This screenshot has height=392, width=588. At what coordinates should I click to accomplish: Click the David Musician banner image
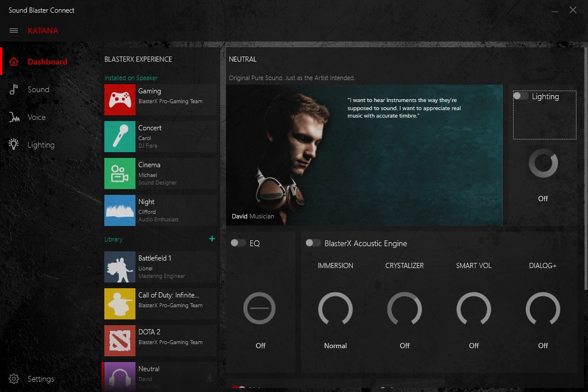click(x=364, y=154)
